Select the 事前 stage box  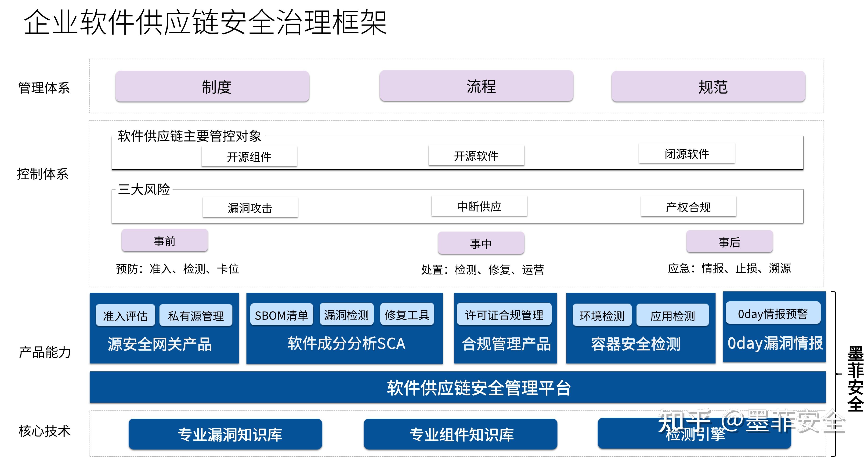click(x=164, y=240)
